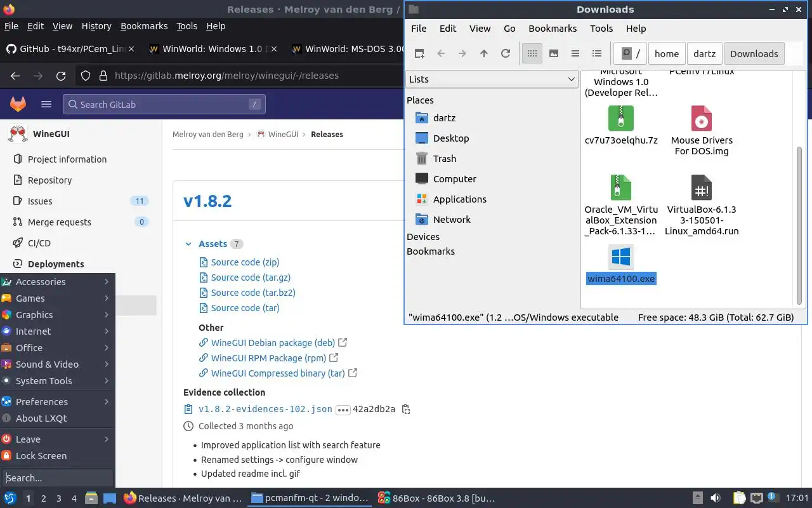The width and height of the screenshot is (812, 508).
Task: Open WineGUI RPM Package (rpm) link
Action: 268,358
